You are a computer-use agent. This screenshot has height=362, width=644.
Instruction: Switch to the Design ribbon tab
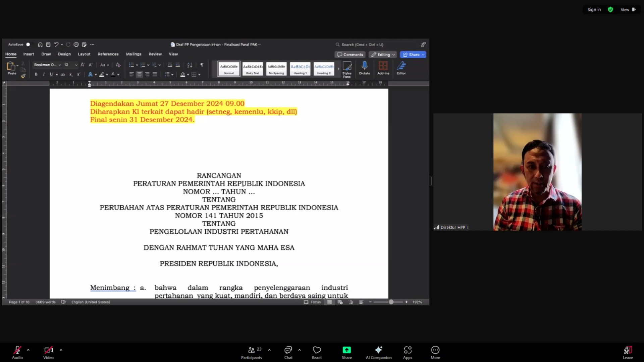pos(64,54)
